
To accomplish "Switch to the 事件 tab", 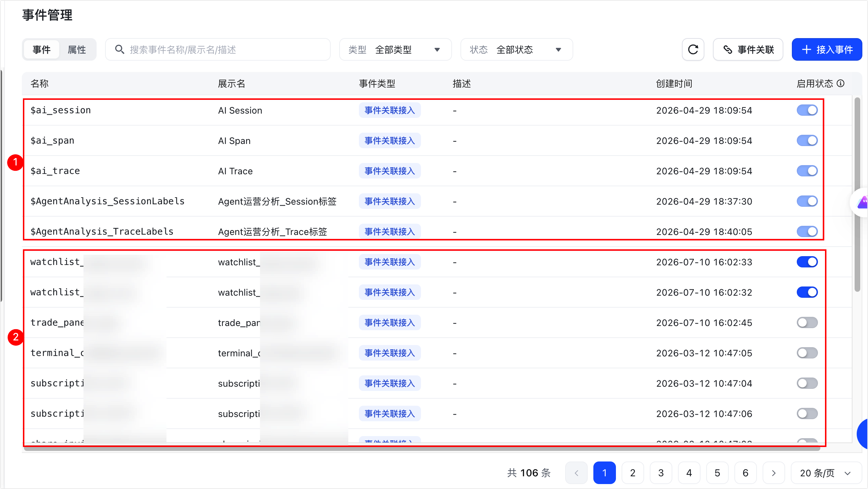I will click(42, 49).
